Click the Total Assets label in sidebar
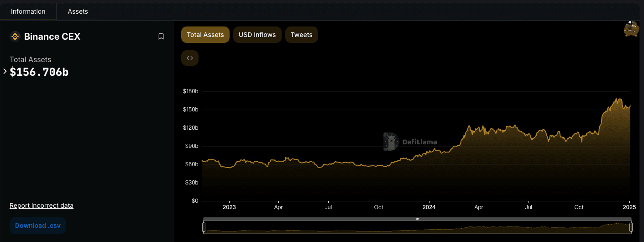 pyautogui.click(x=31, y=59)
